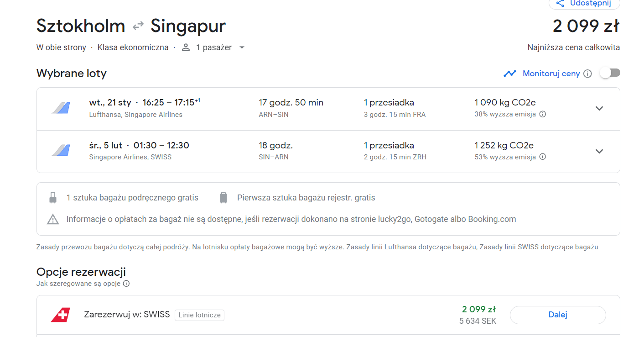Screen dimensions: 644x337
Task: Click the Monitoruj ceny trend line icon
Action: click(x=510, y=74)
